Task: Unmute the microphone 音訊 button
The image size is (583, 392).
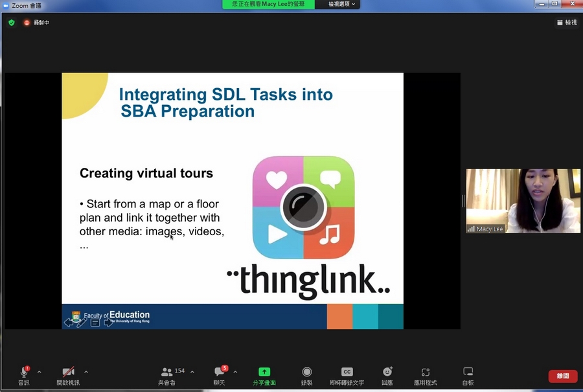Action: click(x=24, y=376)
